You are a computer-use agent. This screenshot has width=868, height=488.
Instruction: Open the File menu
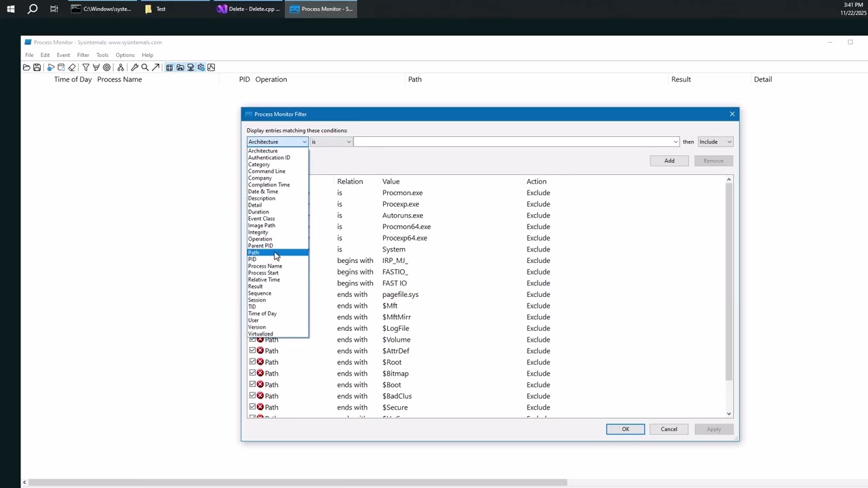click(x=29, y=55)
